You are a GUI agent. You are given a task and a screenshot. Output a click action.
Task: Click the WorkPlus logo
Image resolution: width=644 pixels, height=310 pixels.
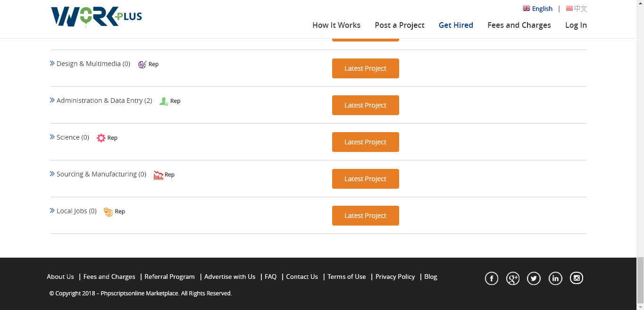click(96, 17)
